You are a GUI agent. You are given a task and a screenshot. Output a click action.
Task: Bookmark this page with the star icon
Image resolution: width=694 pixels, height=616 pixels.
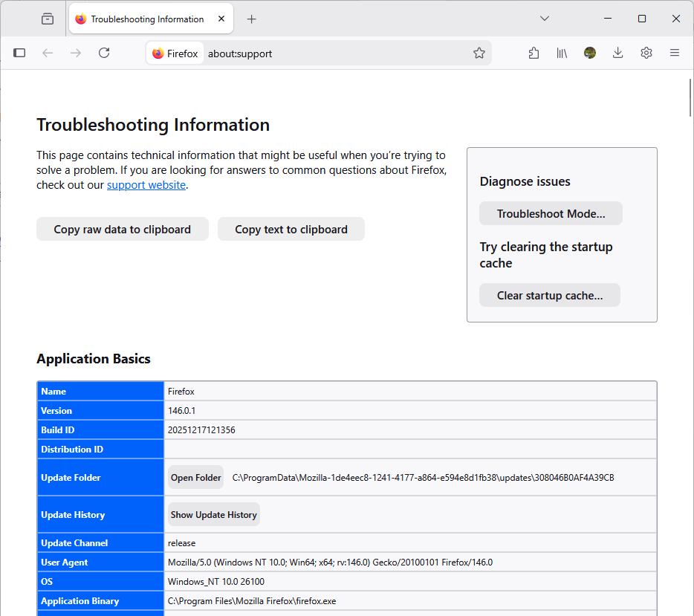[x=479, y=53]
